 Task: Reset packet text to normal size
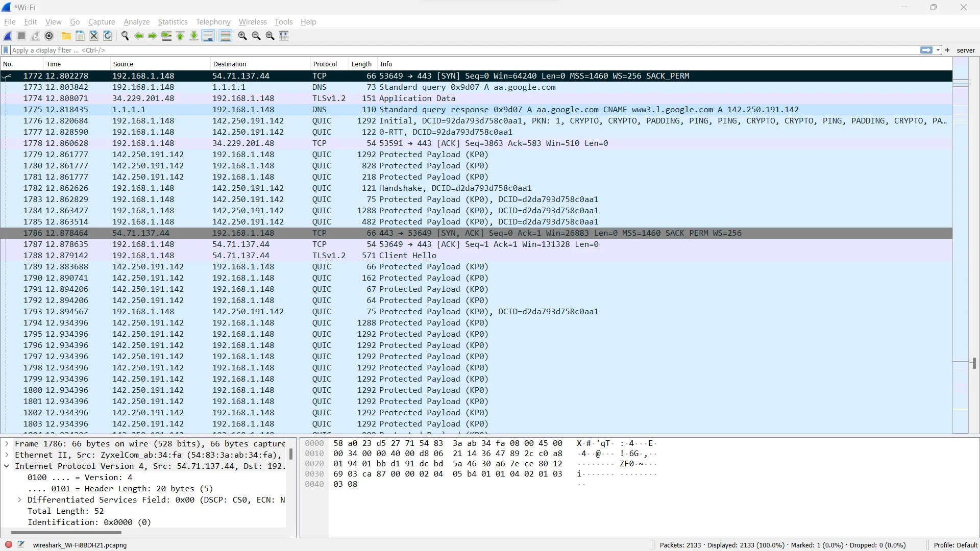click(270, 36)
